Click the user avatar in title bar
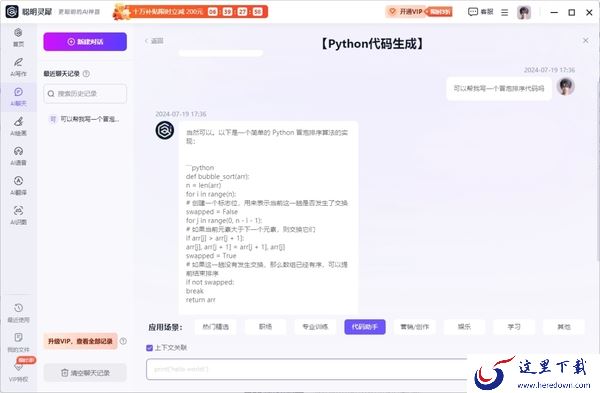This screenshot has width=600, height=393. tap(524, 12)
